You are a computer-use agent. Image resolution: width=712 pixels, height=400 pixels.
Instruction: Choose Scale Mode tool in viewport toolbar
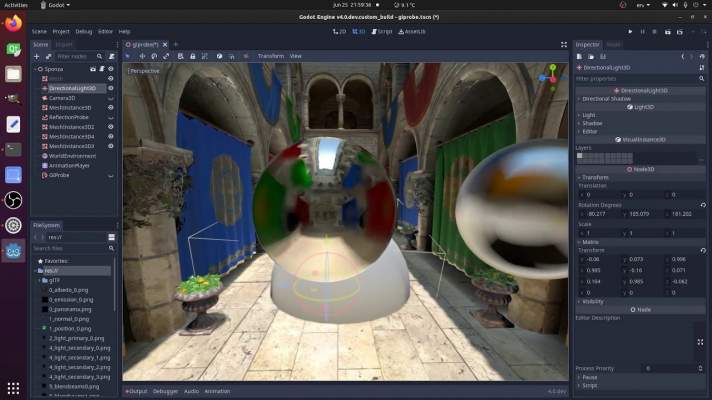click(x=166, y=56)
